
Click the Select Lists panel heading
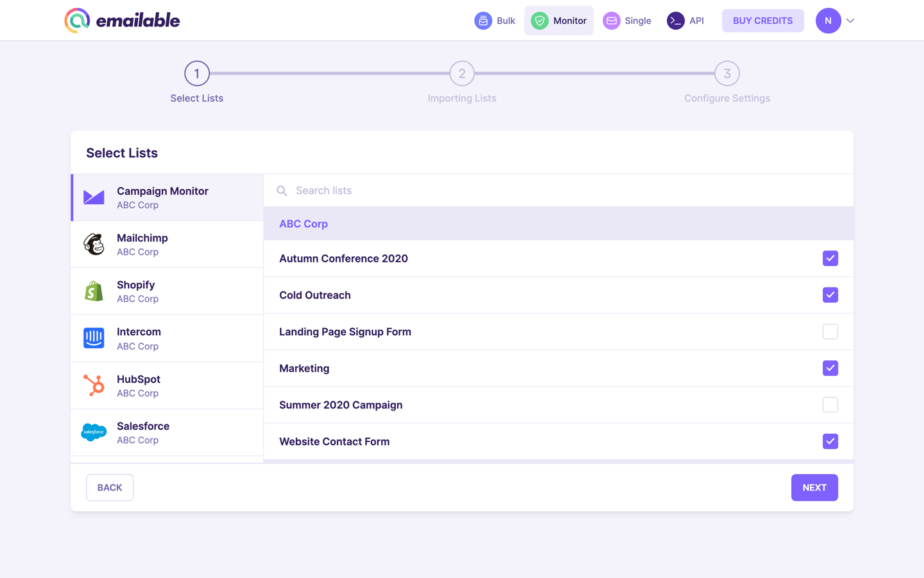click(x=122, y=153)
